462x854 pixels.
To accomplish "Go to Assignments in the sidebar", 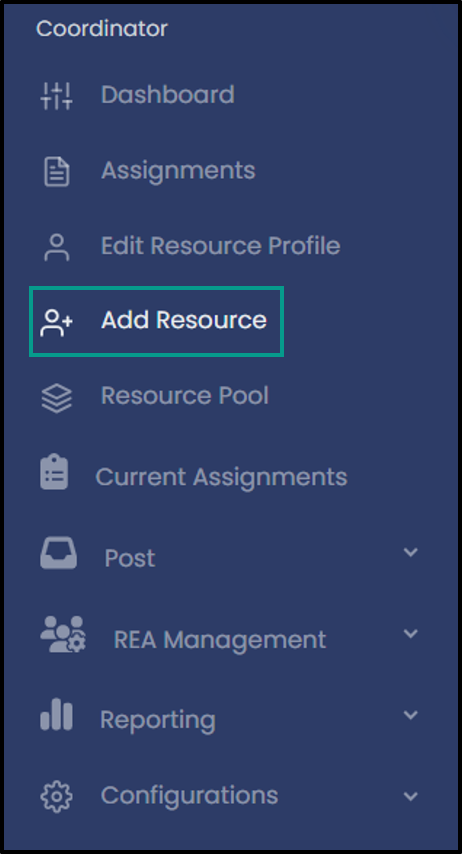I will tap(178, 171).
